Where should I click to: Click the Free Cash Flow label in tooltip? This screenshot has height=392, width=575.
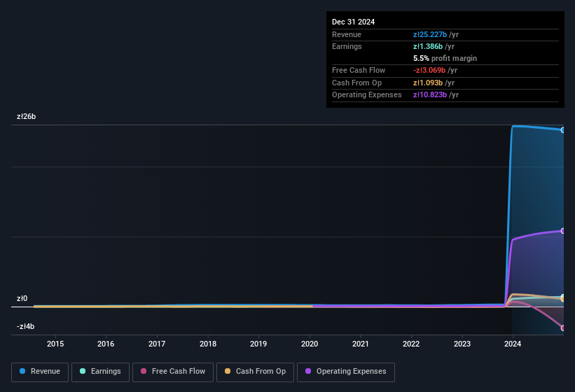point(359,70)
